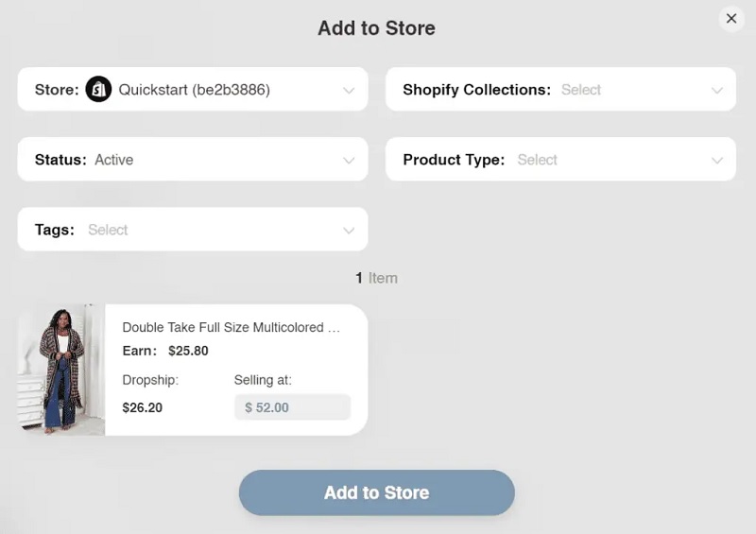756x534 pixels.
Task: Click Select placeholder in Product Type
Action: click(x=537, y=160)
